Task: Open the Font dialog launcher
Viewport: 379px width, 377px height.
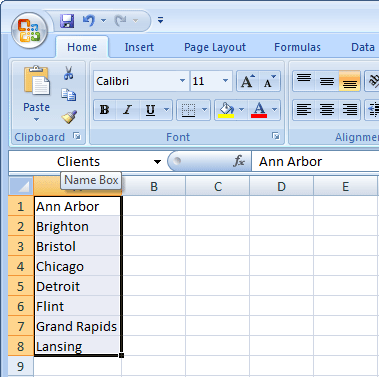Action: click(x=276, y=136)
